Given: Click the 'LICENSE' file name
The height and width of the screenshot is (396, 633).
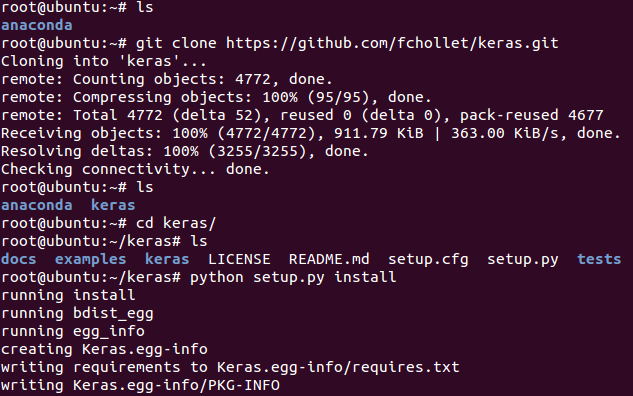Looking at the screenshot, I should point(239,259).
